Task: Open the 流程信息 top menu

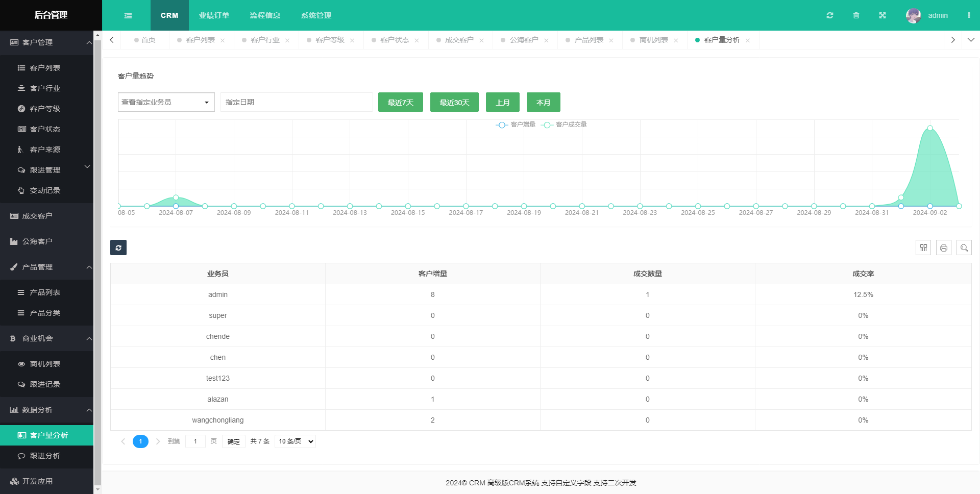Action: click(265, 15)
